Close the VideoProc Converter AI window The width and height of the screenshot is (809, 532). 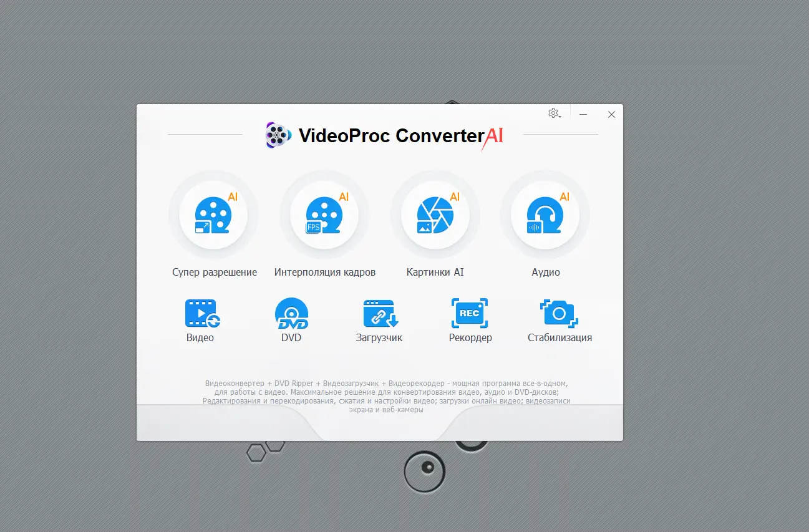611,114
